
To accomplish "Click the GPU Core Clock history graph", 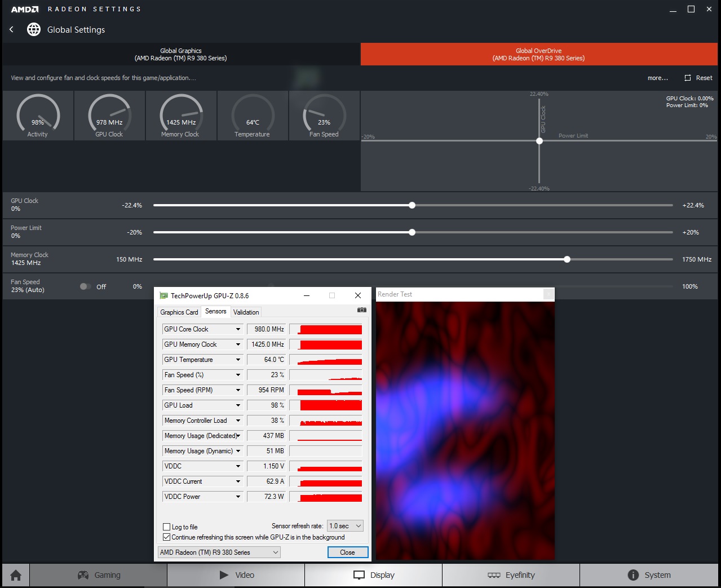I will [326, 329].
